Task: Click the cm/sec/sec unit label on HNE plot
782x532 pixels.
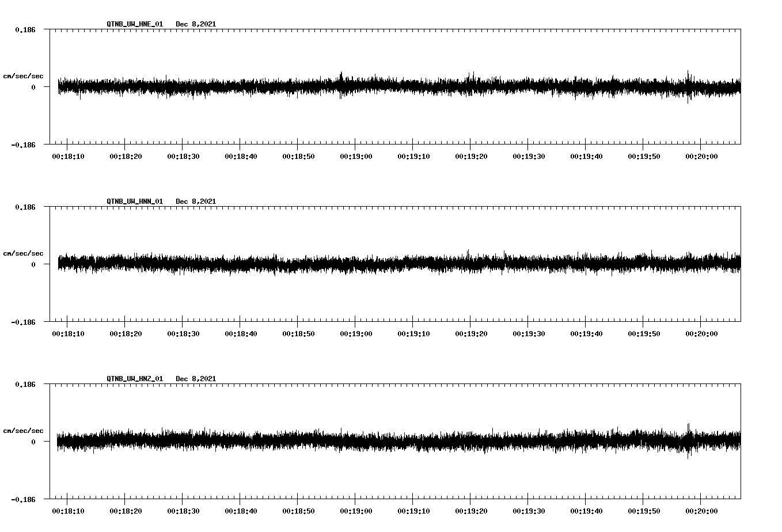Action: (x=23, y=76)
